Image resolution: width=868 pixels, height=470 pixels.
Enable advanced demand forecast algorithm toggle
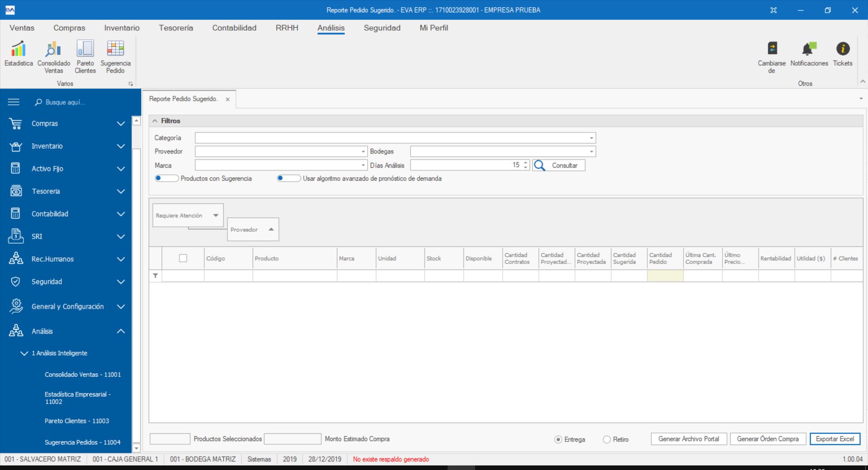[288, 179]
